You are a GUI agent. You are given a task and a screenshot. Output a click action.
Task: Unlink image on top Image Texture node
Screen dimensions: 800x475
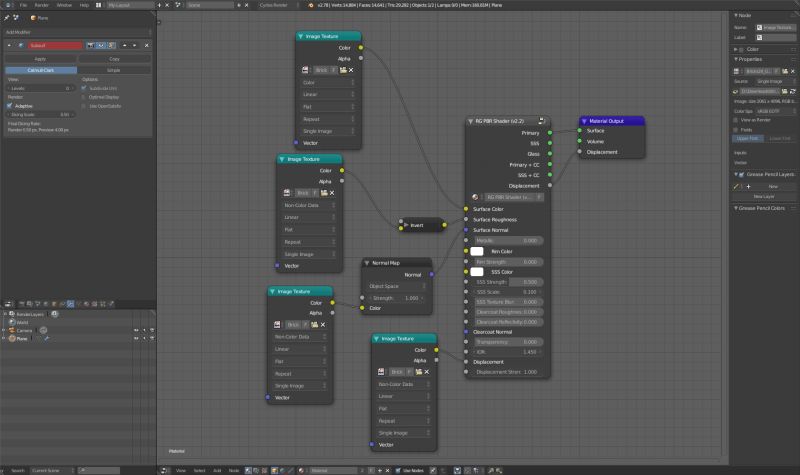[x=351, y=70]
